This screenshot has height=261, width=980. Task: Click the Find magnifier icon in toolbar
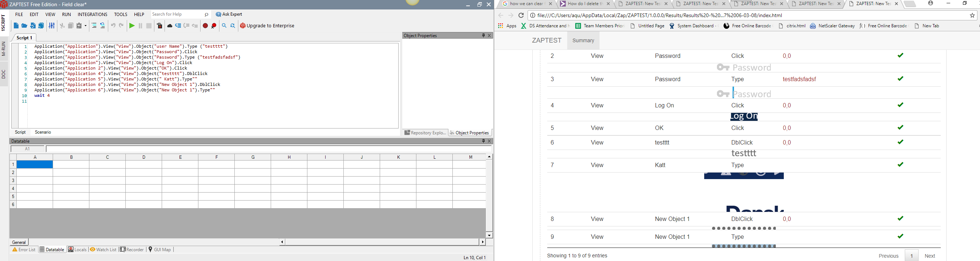pyautogui.click(x=225, y=26)
